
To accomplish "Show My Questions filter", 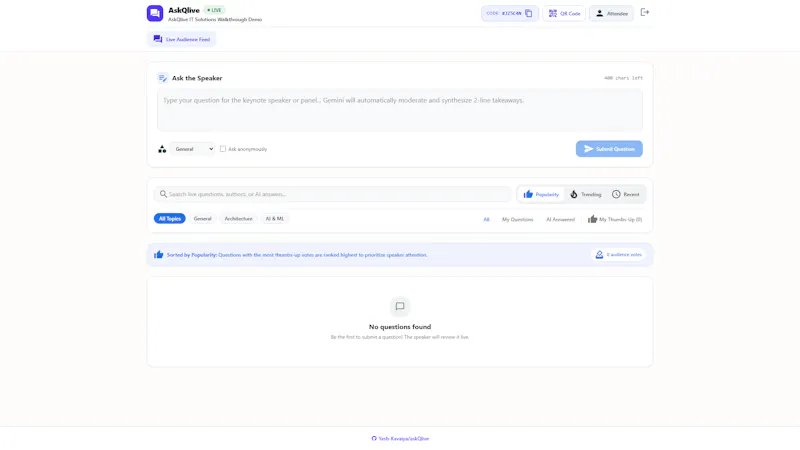I will tap(517, 219).
